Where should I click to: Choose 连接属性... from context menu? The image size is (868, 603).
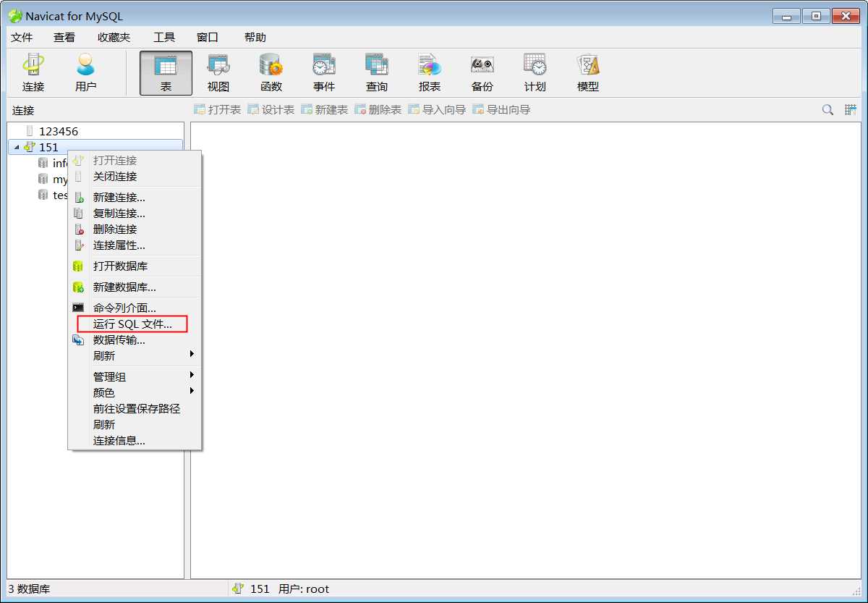click(x=135, y=245)
